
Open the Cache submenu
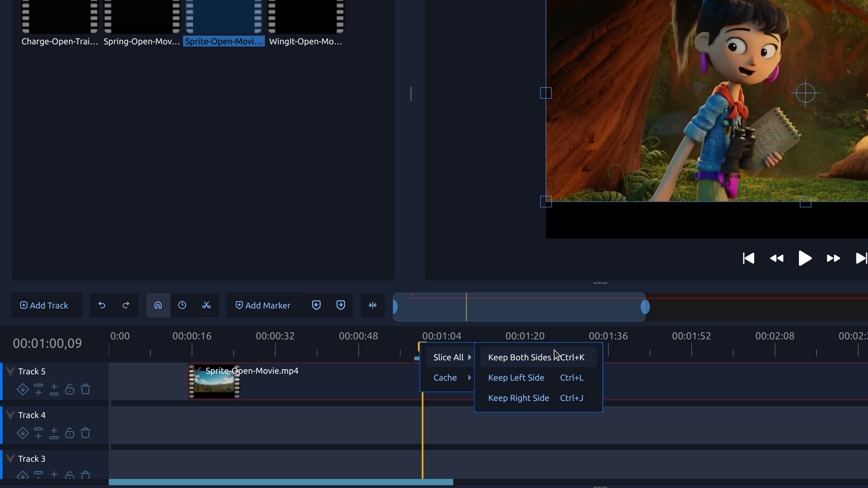[445, 378]
